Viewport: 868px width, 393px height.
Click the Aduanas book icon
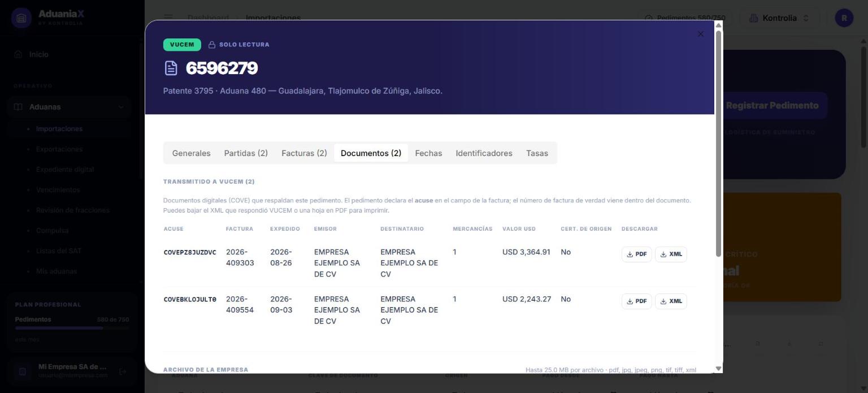(x=18, y=107)
